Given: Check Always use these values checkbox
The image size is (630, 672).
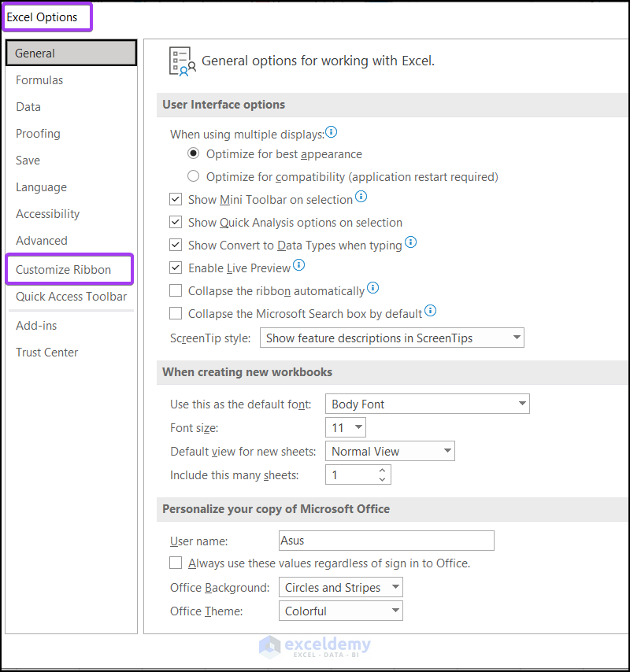Looking at the screenshot, I should (176, 563).
